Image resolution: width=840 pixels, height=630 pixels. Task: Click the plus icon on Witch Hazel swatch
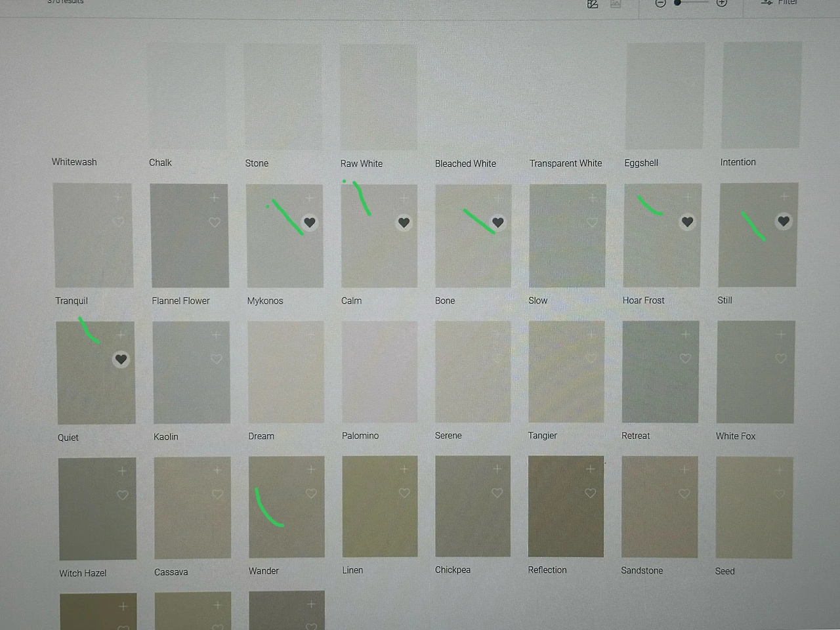pos(122,471)
